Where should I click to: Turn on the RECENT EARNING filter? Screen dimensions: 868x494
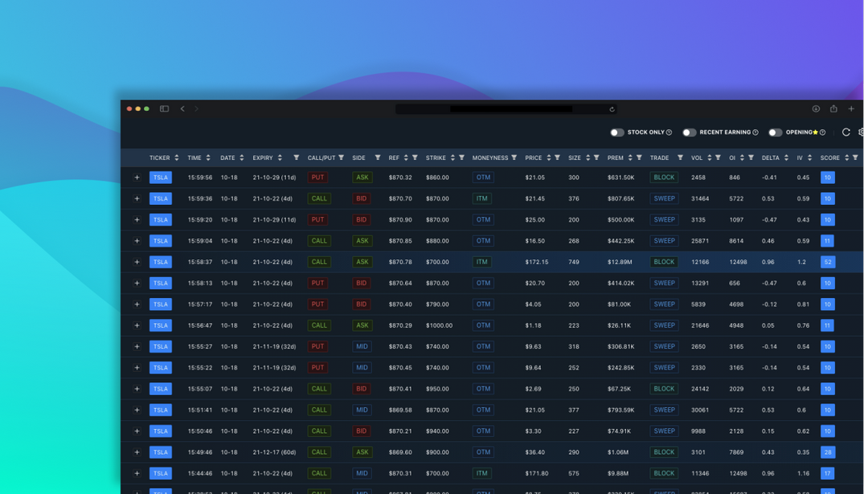point(688,132)
